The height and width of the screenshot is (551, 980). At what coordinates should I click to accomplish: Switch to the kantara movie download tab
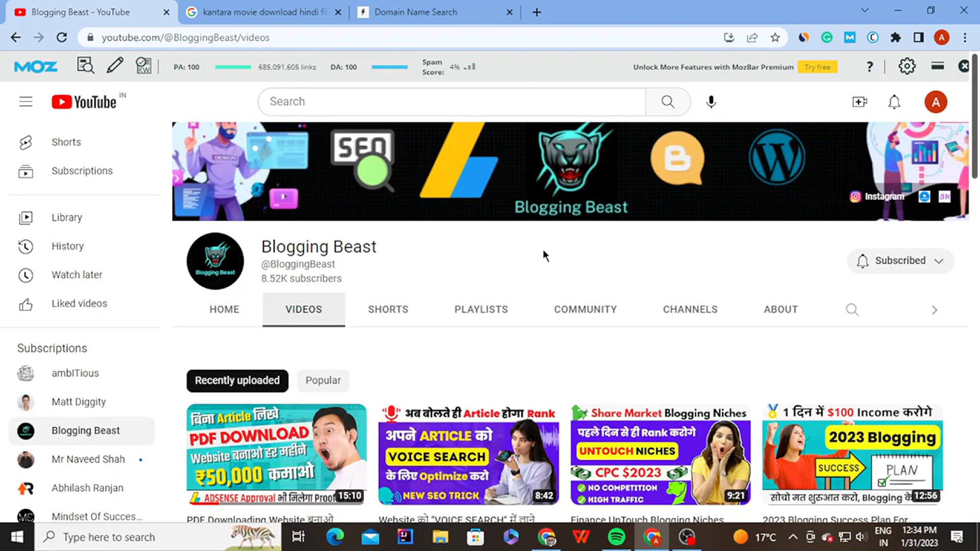tap(264, 12)
